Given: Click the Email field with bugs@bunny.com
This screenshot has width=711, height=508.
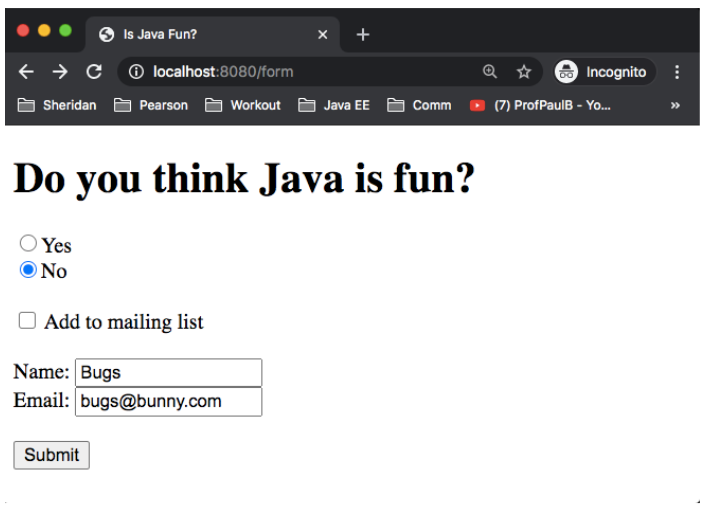Looking at the screenshot, I should coord(169,401).
